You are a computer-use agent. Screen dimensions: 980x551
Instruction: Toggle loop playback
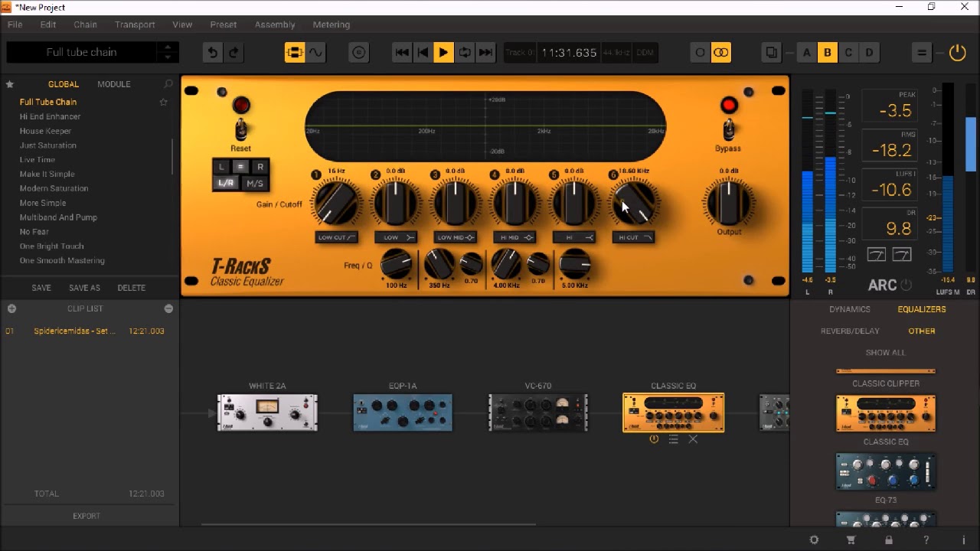[464, 52]
